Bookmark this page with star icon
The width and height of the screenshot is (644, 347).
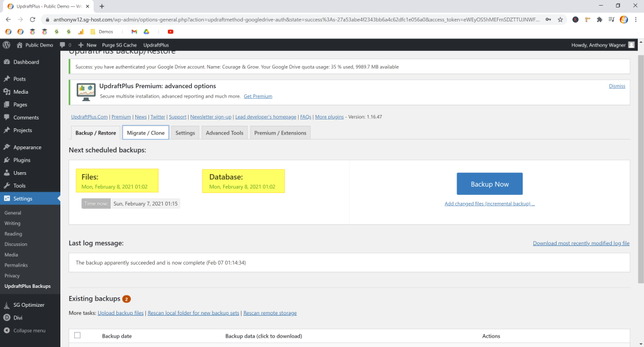point(560,19)
